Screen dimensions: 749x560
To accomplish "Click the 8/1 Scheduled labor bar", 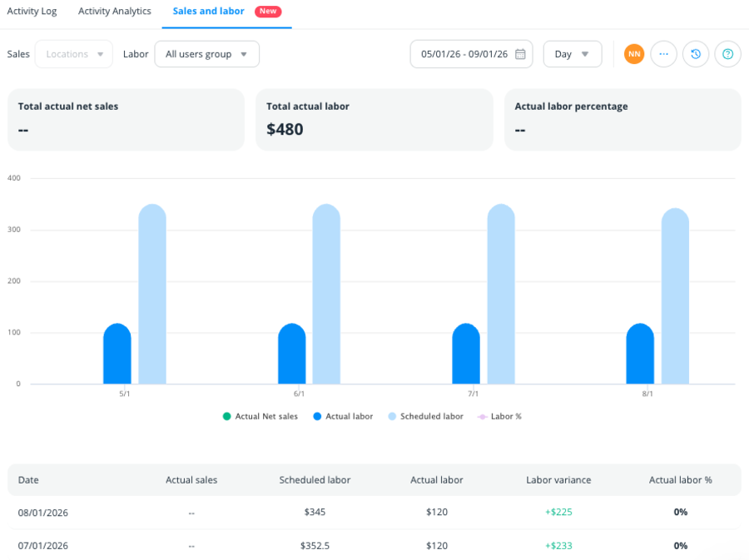I will coord(675,296).
